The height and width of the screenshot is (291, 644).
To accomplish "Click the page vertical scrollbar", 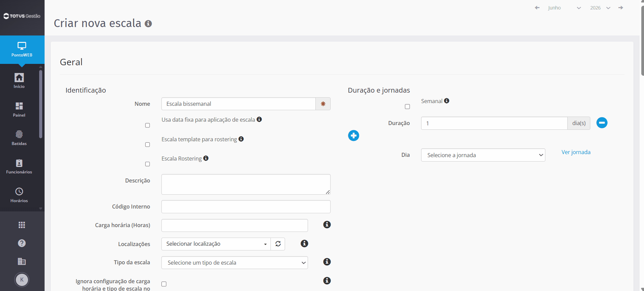I will 642,41.
